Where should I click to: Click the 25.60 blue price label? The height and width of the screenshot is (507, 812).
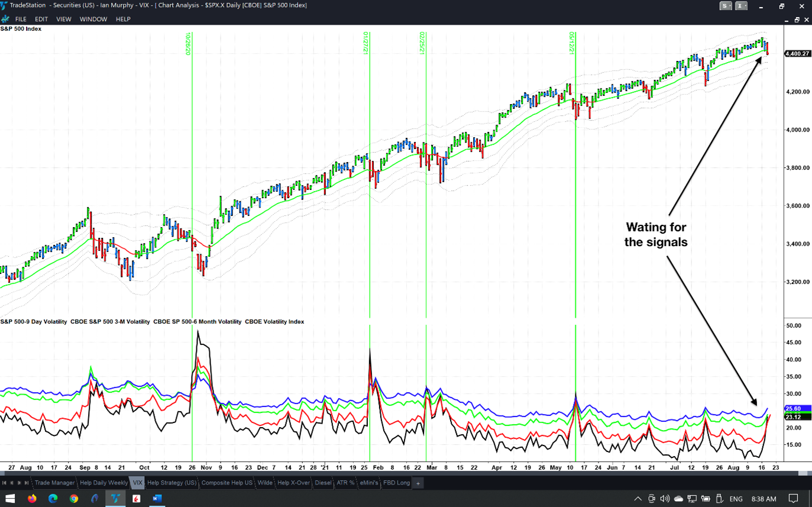(797, 409)
